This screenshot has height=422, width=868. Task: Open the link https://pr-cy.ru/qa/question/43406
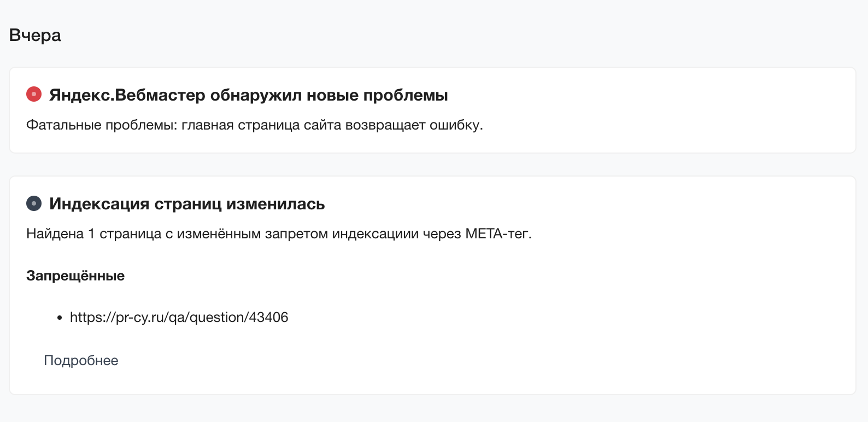[x=179, y=317]
